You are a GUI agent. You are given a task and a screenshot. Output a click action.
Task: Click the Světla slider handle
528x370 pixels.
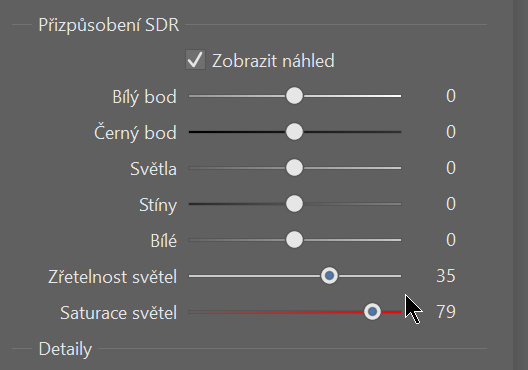(294, 168)
